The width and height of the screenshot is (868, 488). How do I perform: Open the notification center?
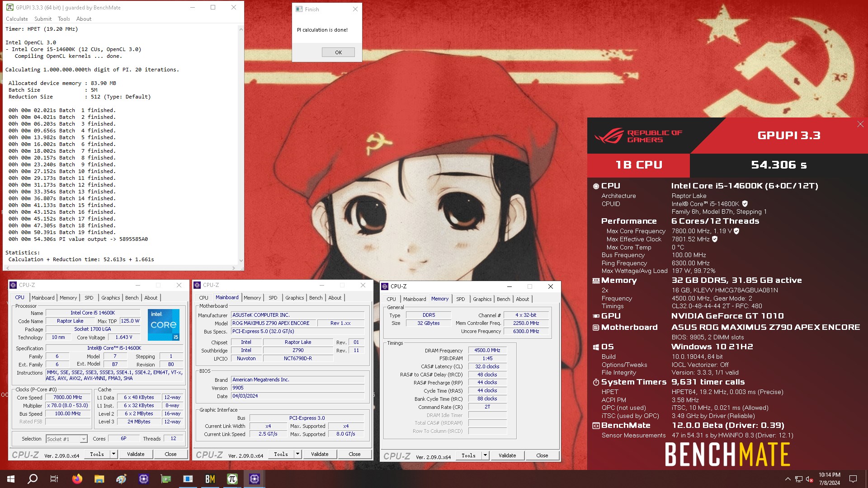[853, 479]
